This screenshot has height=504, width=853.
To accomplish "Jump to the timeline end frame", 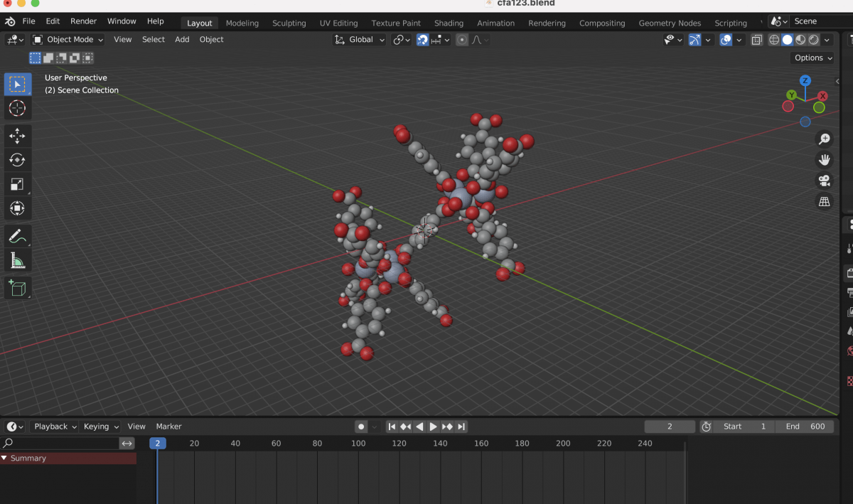I will pyautogui.click(x=461, y=427).
